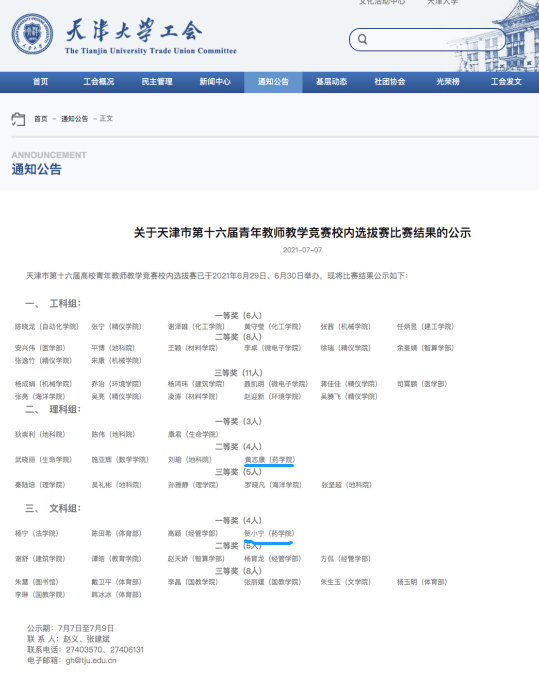Screen dimensions: 539x690
Task: Click the entry 安兴伟（医学部）
Action: [x=40, y=348]
